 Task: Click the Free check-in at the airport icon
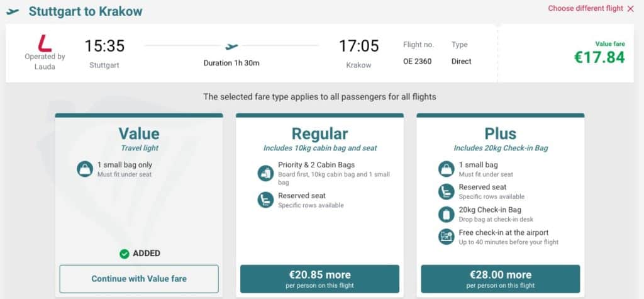pos(447,237)
